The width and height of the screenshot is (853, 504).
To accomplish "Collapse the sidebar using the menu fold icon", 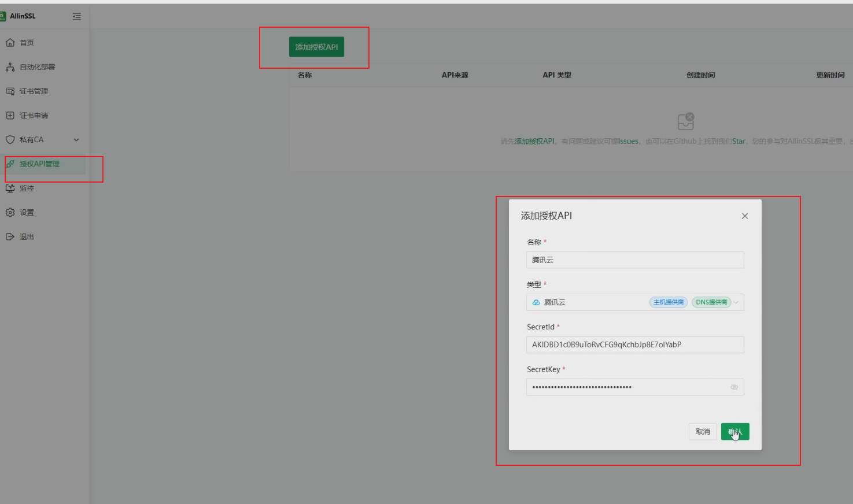I will (x=77, y=17).
